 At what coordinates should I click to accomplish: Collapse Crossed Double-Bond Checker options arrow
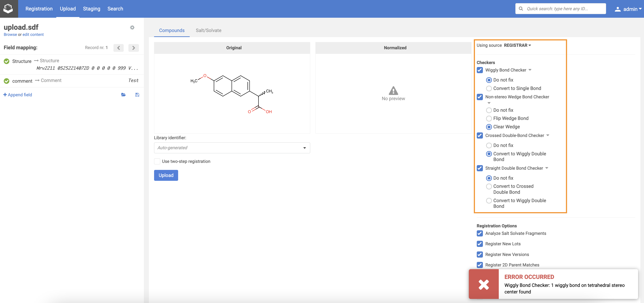(x=548, y=135)
